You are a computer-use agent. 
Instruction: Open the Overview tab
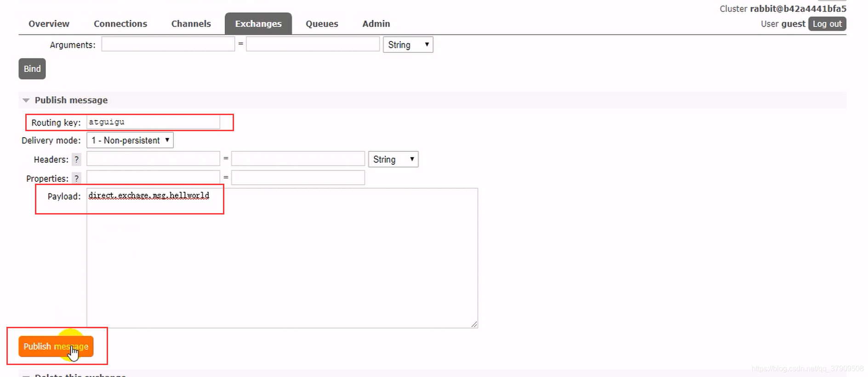click(49, 23)
